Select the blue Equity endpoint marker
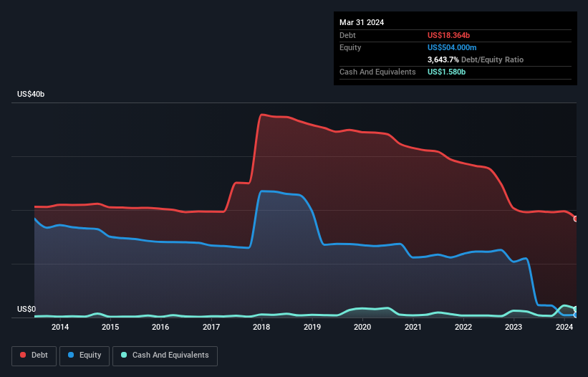Image resolution: width=588 pixels, height=377 pixels. 576,315
